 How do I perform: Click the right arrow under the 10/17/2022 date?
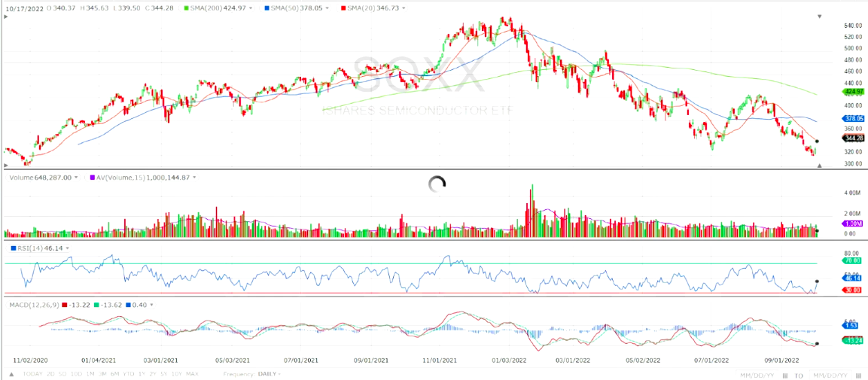[x=5, y=18]
